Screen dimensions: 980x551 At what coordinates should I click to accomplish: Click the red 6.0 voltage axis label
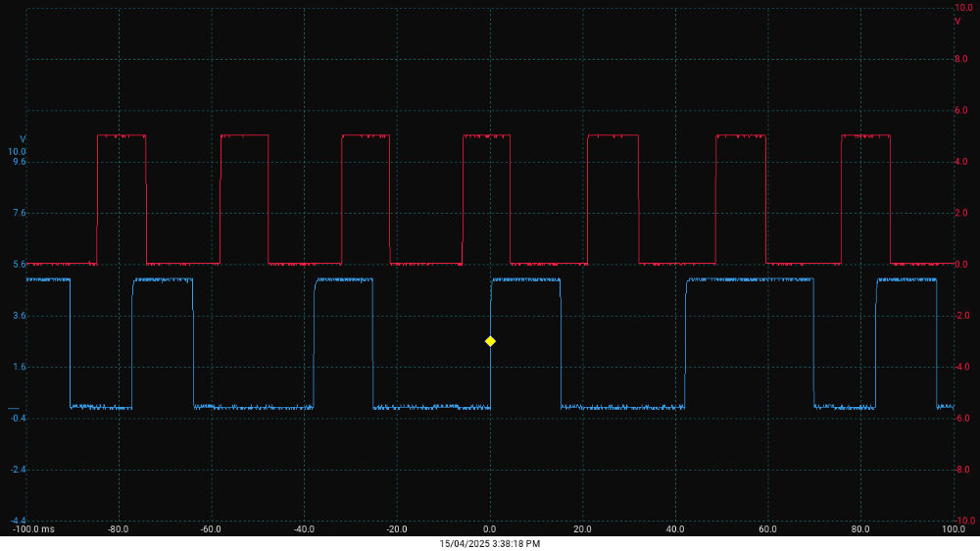click(x=961, y=111)
